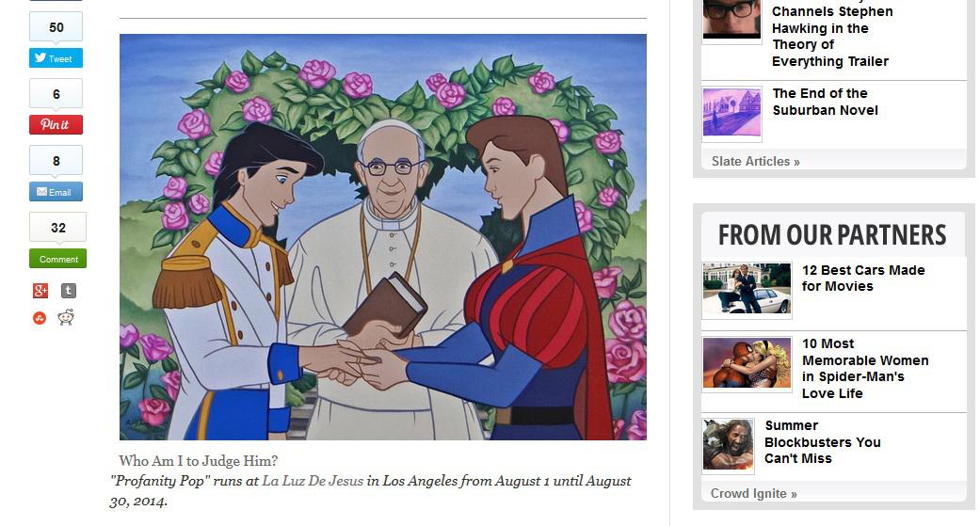Click the Tweet share button
The height and width of the screenshot is (526, 980).
(x=56, y=58)
